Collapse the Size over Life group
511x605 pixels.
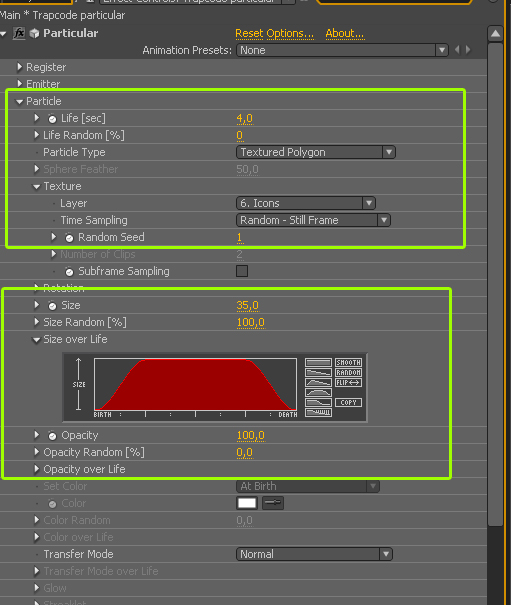tap(36, 340)
